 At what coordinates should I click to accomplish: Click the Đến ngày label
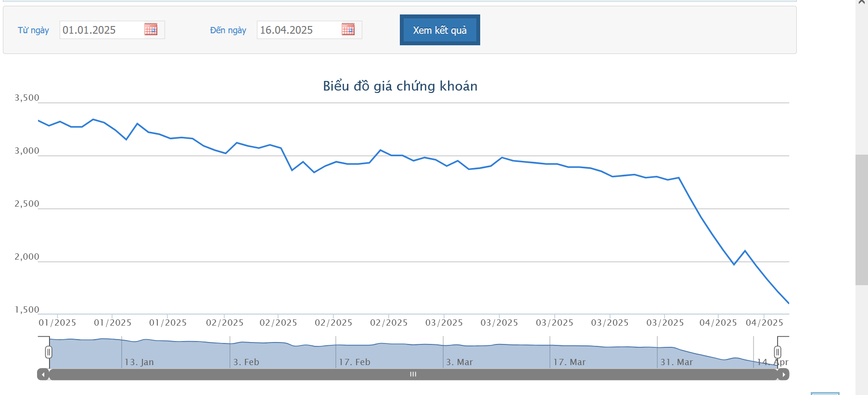[x=228, y=30]
